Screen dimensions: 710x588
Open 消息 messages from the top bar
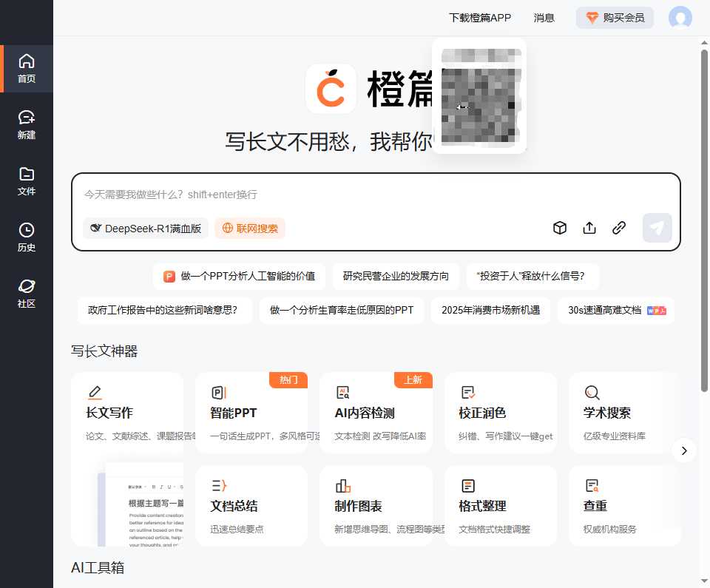(x=544, y=18)
